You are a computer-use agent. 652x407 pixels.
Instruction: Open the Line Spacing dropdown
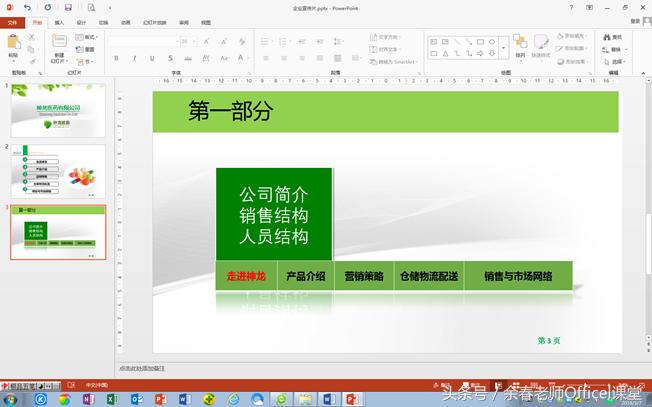coord(338,42)
